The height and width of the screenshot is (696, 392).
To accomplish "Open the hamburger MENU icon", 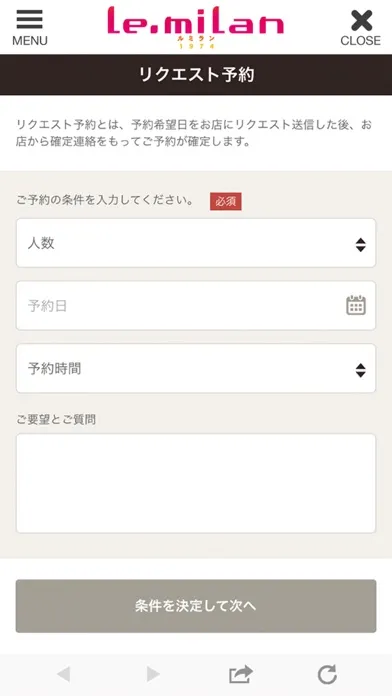I will [x=29, y=19].
